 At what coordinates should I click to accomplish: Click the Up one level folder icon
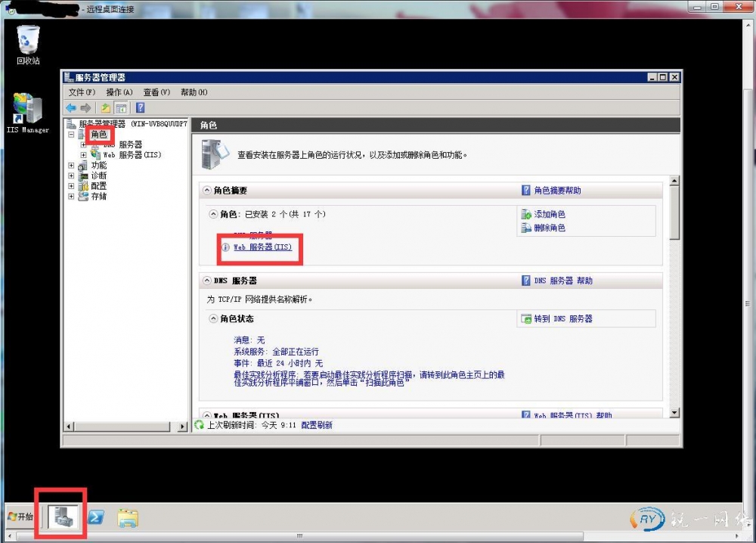click(106, 108)
